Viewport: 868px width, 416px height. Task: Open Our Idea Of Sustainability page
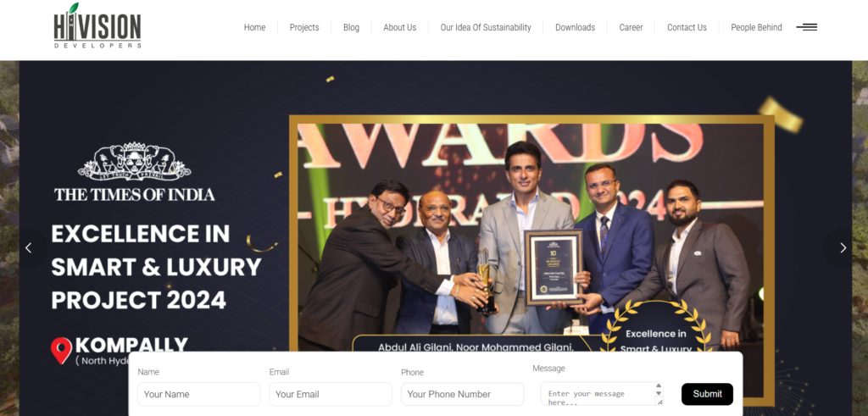[486, 27]
